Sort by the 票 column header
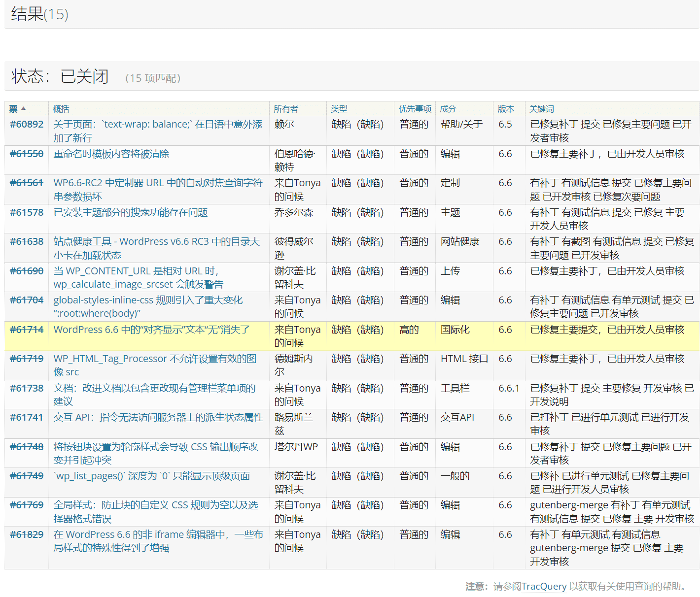This screenshot has width=700, height=597. tap(13, 109)
